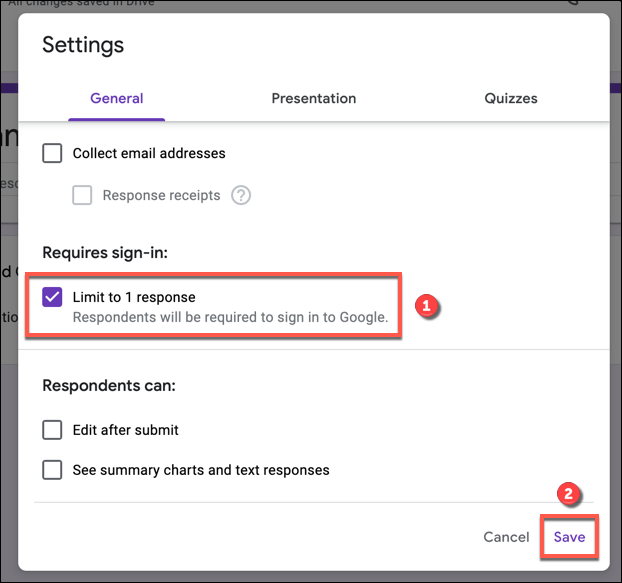Click the help icon beside Response receipts
The width and height of the screenshot is (622, 583).
tap(241, 196)
